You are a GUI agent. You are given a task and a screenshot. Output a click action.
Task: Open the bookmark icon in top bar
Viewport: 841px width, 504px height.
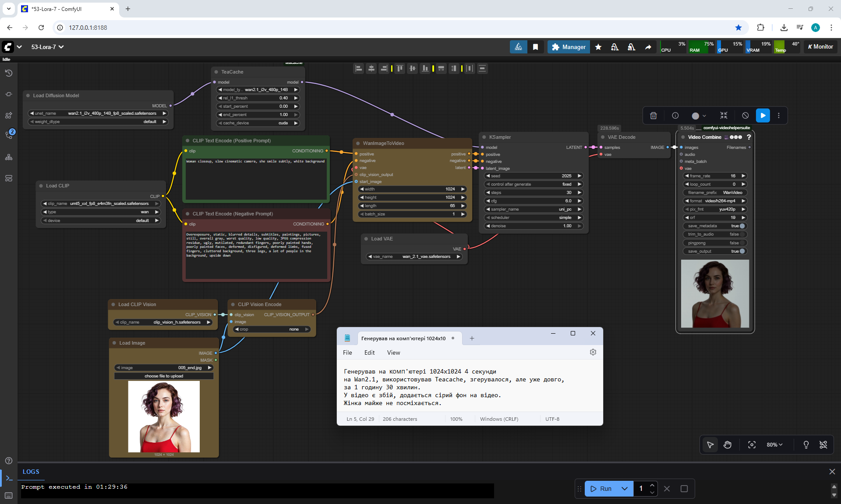point(535,47)
